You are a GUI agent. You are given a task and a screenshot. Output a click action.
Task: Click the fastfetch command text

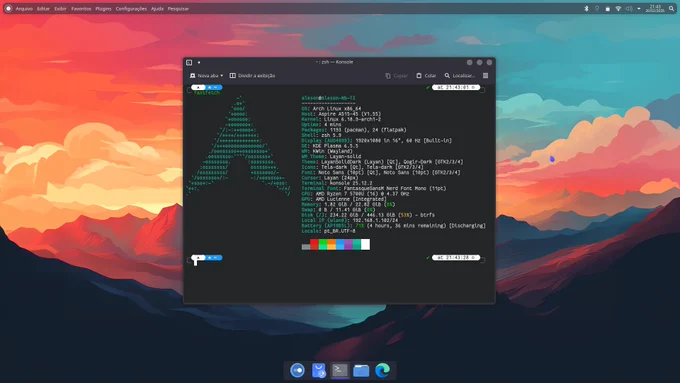pyautogui.click(x=207, y=93)
